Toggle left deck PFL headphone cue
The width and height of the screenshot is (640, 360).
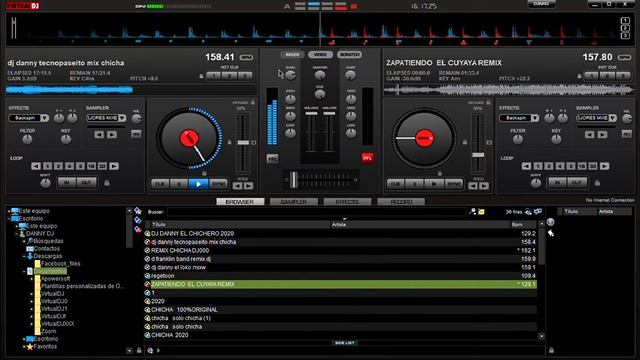point(272,158)
